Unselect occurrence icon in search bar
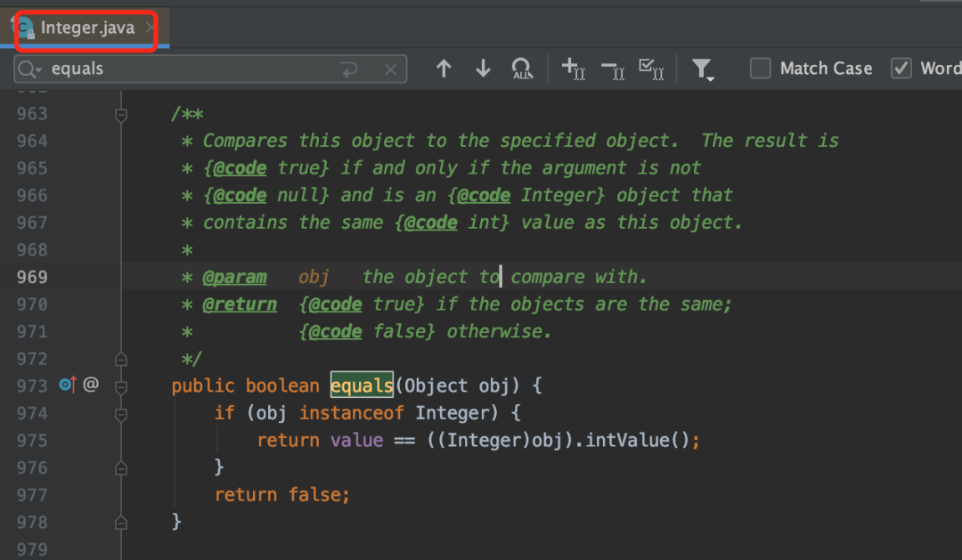The width and height of the screenshot is (962, 560). 612,69
